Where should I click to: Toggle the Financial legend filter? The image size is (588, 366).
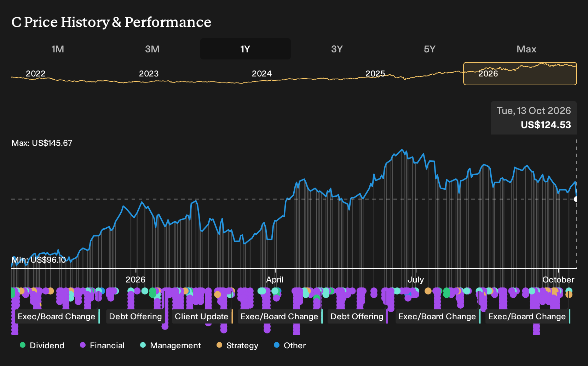tap(102, 345)
